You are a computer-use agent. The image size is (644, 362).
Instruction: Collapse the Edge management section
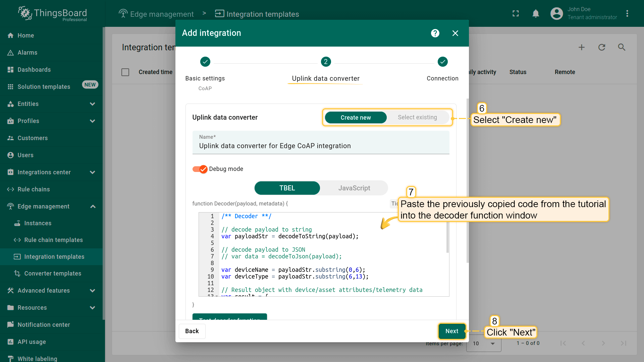click(x=93, y=206)
